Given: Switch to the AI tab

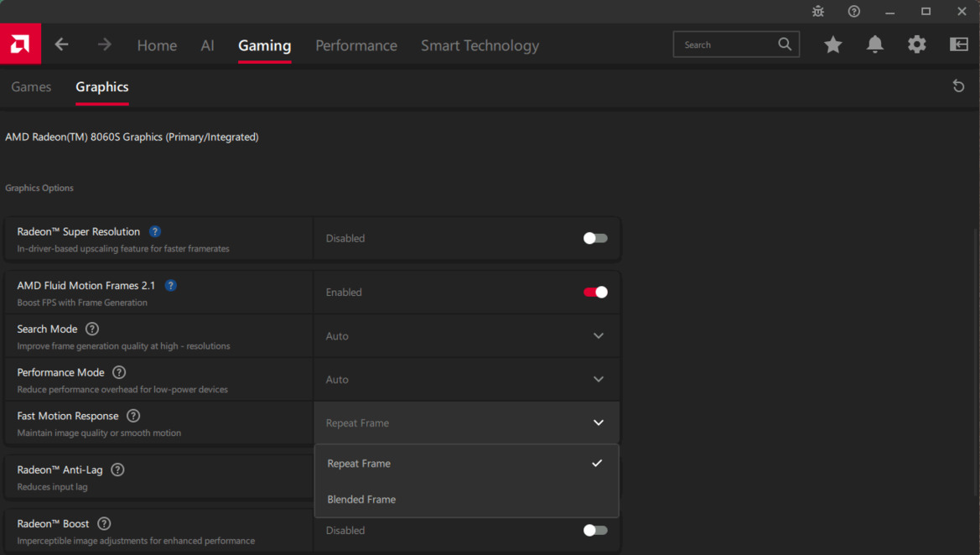Looking at the screenshot, I should click(208, 45).
